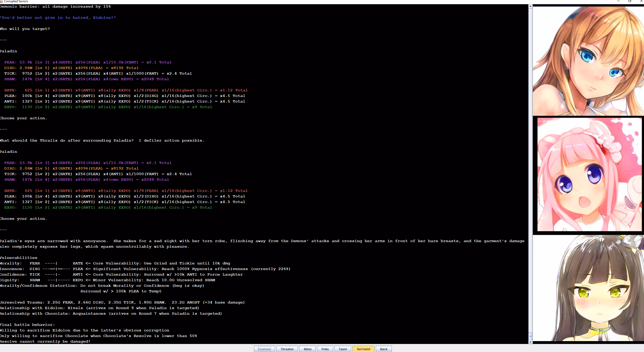Pick the Taunt action
The height and width of the screenshot is (352, 644).
[343, 349]
